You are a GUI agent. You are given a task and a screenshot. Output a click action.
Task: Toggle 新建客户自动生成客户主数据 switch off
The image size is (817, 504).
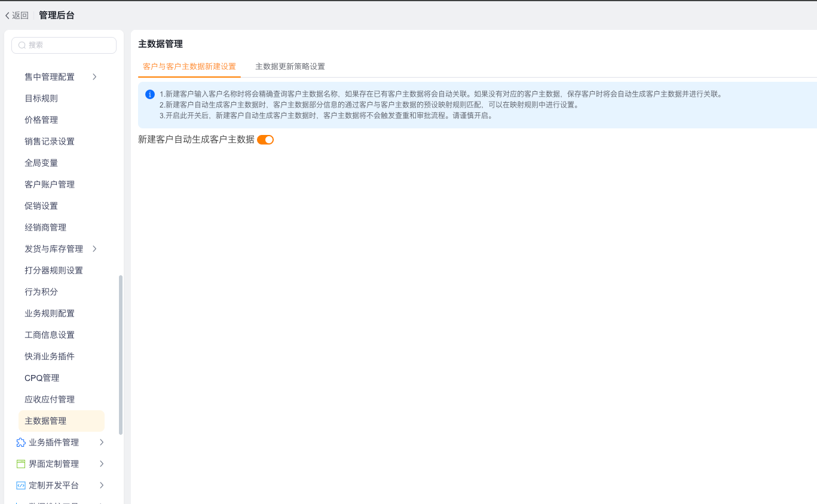(x=265, y=140)
